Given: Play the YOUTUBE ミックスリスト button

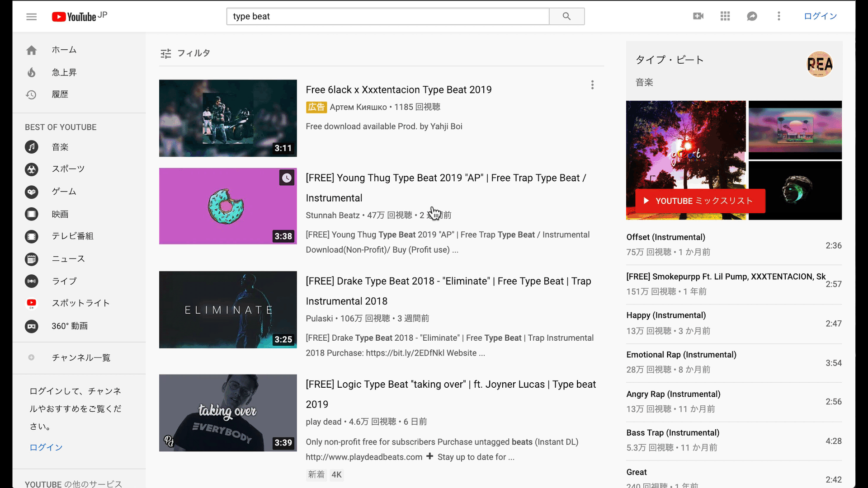Looking at the screenshot, I should tap(700, 201).
